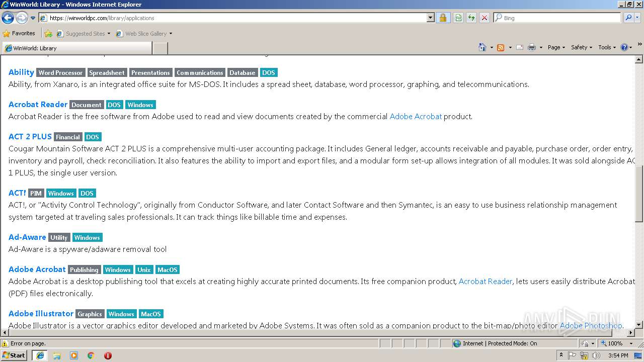
Task: Open the Help question mark menu
Action: 626,47
